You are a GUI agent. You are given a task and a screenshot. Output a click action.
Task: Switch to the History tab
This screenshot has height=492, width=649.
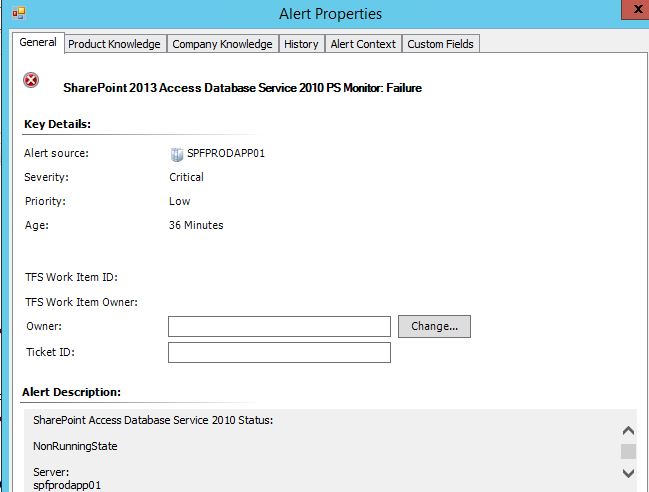point(301,44)
